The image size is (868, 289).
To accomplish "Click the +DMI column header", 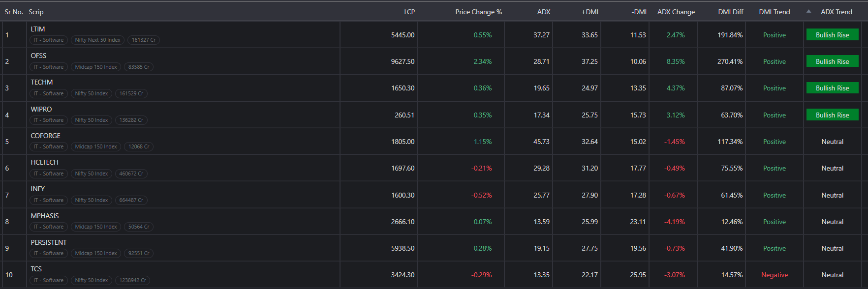I will [x=590, y=12].
